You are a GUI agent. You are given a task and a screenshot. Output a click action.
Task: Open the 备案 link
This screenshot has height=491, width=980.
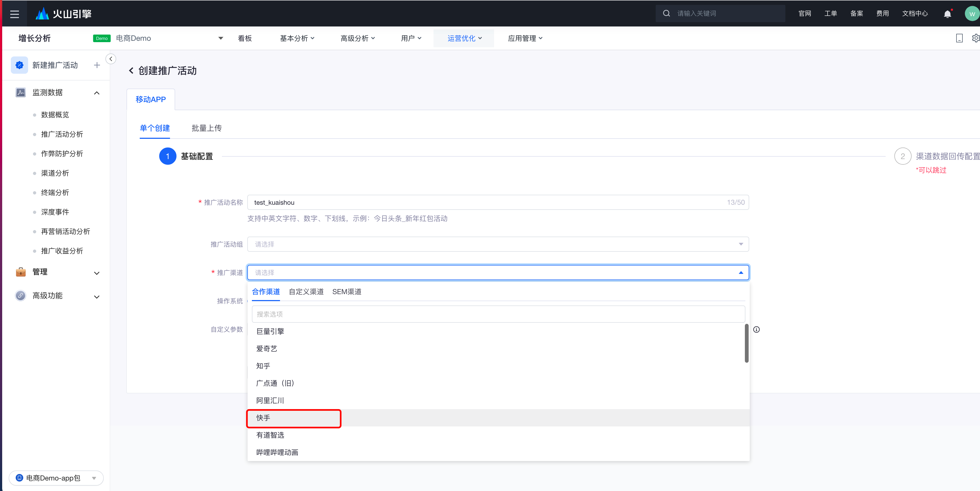856,14
